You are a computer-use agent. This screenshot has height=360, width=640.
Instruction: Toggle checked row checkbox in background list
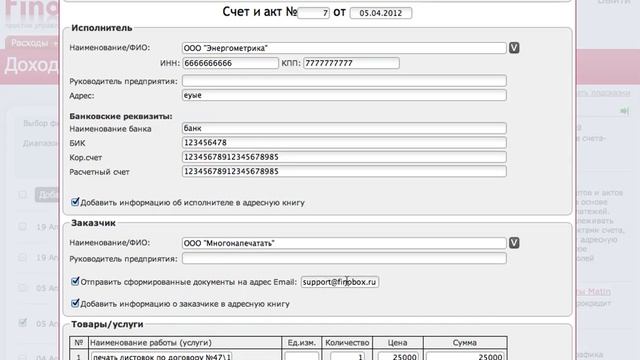22,323
